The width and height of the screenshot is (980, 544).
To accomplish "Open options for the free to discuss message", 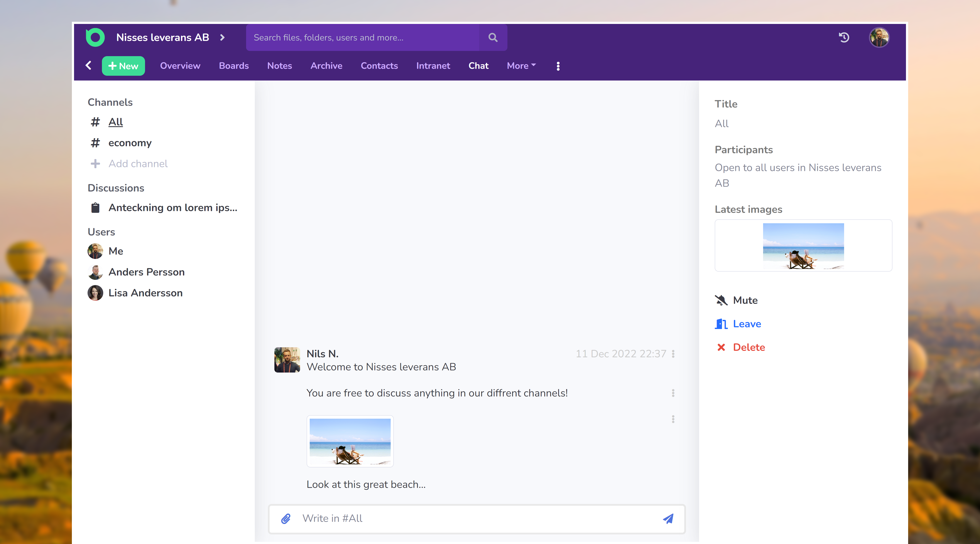I will 673,393.
